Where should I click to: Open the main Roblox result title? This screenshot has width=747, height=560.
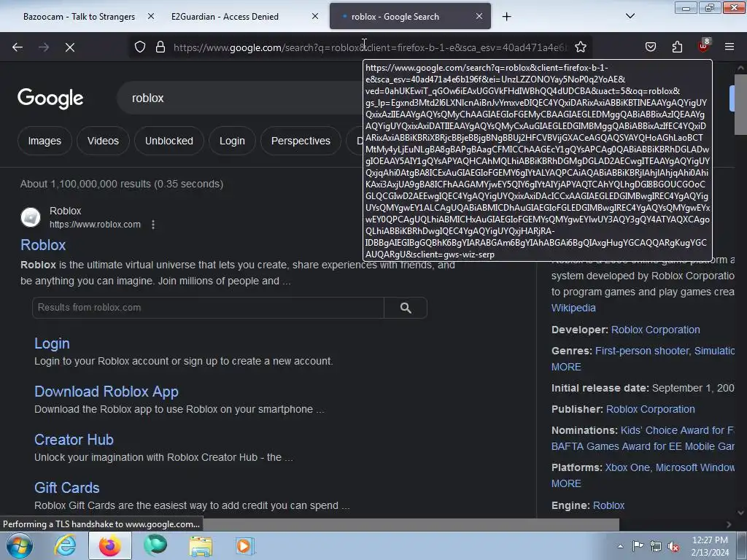(x=43, y=245)
